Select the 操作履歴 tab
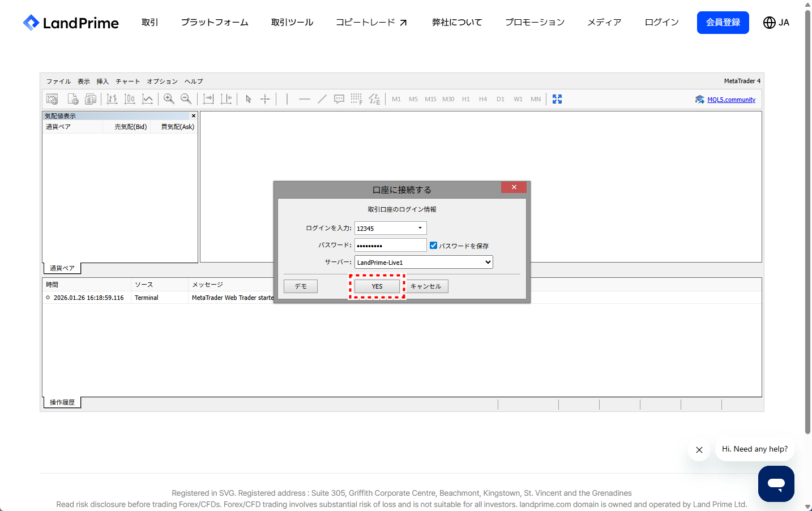The width and height of the screenshot is (812, 511). tap(62, 402)
